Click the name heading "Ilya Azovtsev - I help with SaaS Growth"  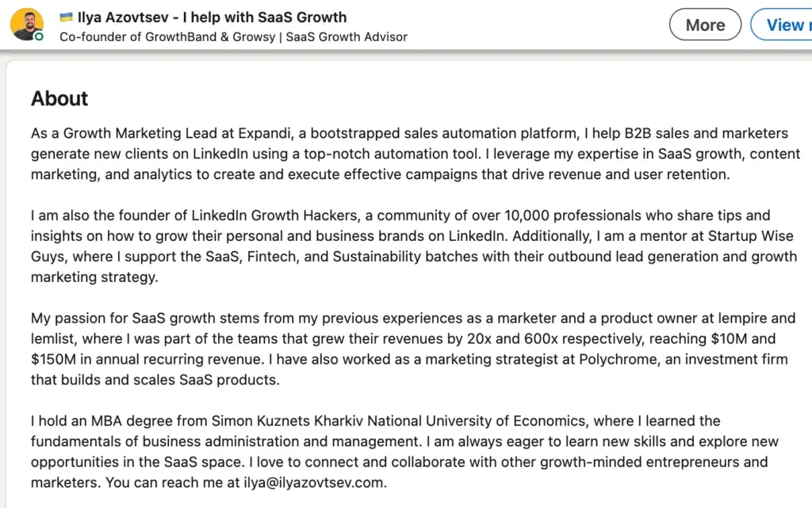click(212, 17)
